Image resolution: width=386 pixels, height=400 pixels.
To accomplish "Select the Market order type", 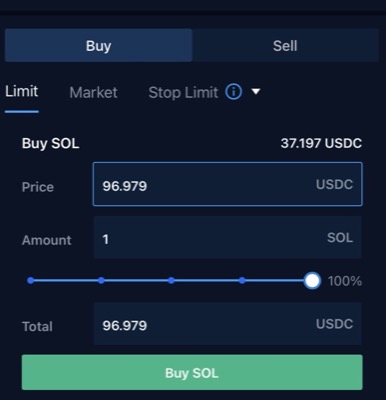I will [x=93, y=92].
